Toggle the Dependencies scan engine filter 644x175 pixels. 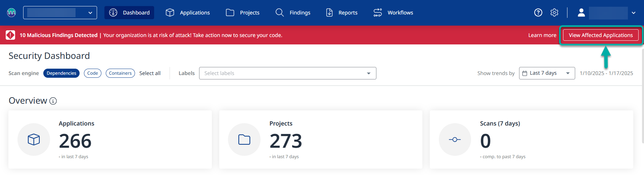tap(61, 73)
